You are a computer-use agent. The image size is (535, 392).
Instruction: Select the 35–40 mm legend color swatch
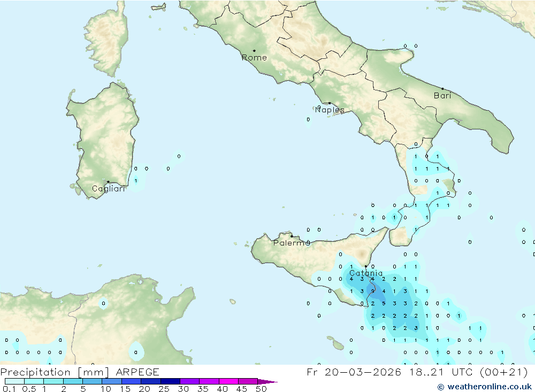(x=209, y=381)
